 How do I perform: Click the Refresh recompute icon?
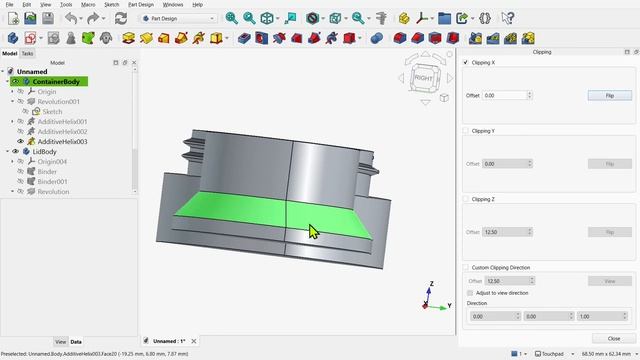point(121,18)
